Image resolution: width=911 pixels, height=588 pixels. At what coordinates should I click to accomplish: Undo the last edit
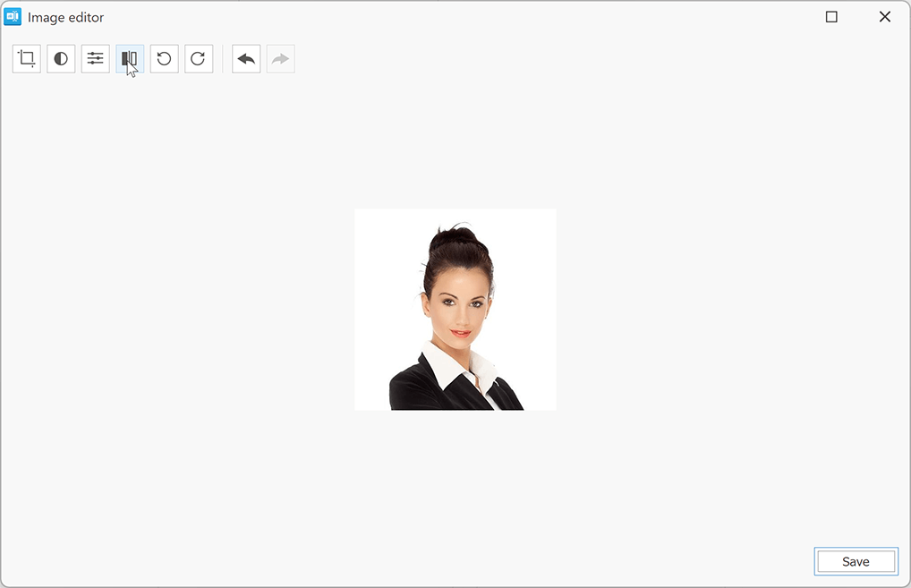coord(246,59)
